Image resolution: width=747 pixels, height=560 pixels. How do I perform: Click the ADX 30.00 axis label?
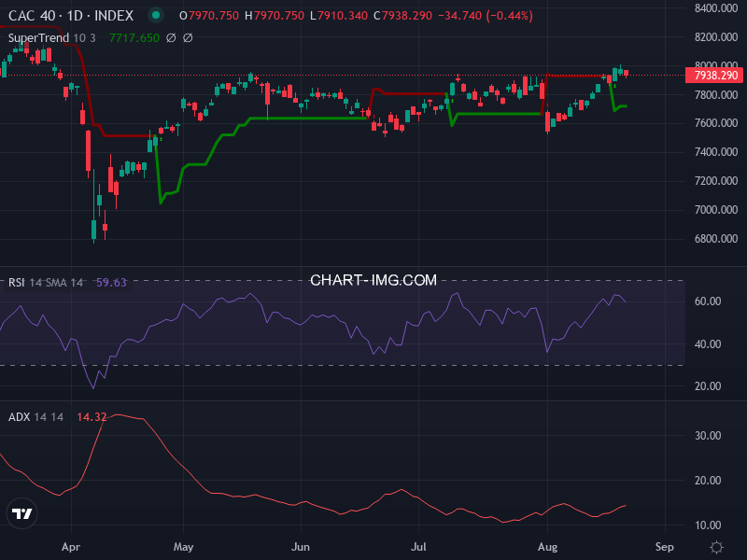point(708,435)
